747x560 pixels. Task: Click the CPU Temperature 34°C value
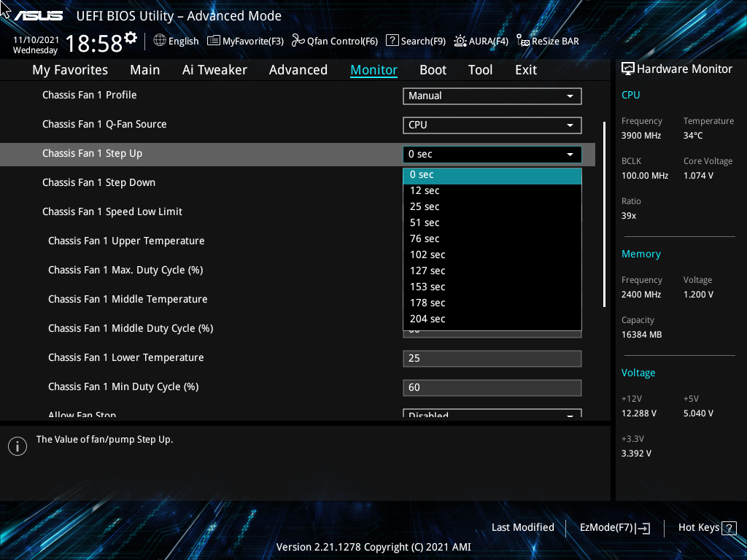[x=693, y=136]
